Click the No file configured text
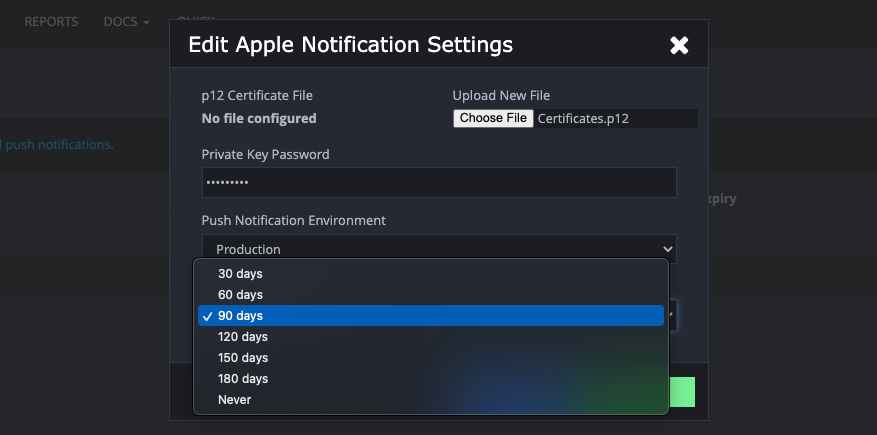 (x=259, y=119)
